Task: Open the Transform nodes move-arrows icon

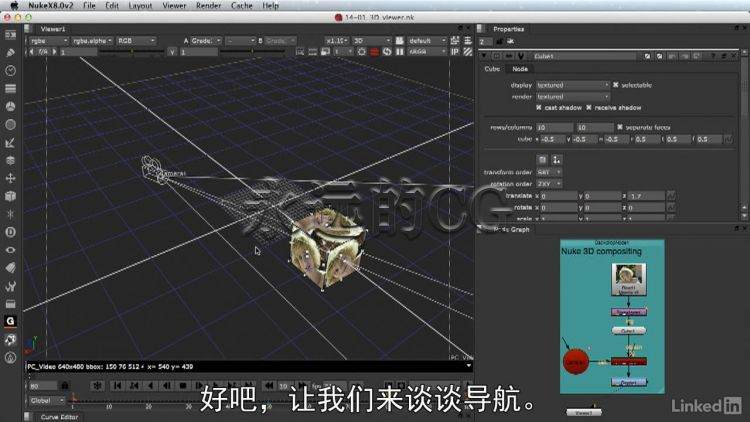Action: coord(10,178)
